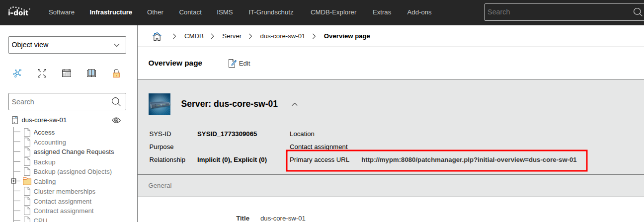Image resolution: width=644 pixels, height=222 pixels.
Task: Open the ISMS menu
Action: coord(225,12)
